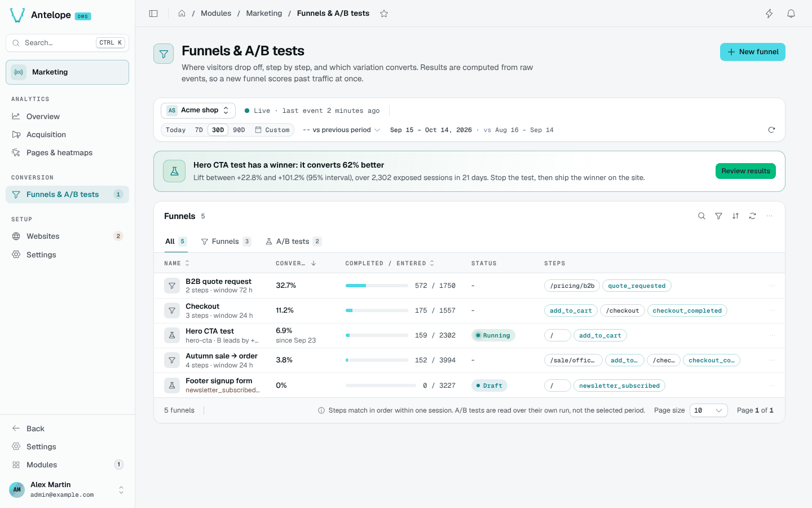Open the Funnels card more options
The height and width of the screenshot is (508, 812).
769,216
